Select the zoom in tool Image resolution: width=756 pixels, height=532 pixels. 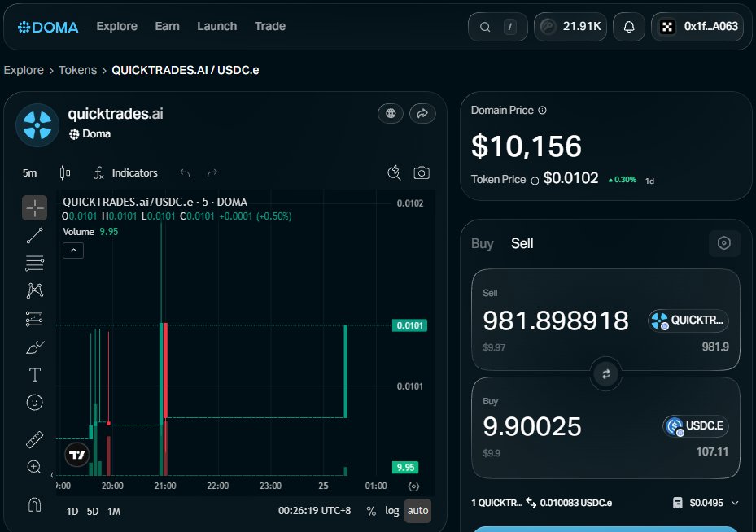pos(35,467)
